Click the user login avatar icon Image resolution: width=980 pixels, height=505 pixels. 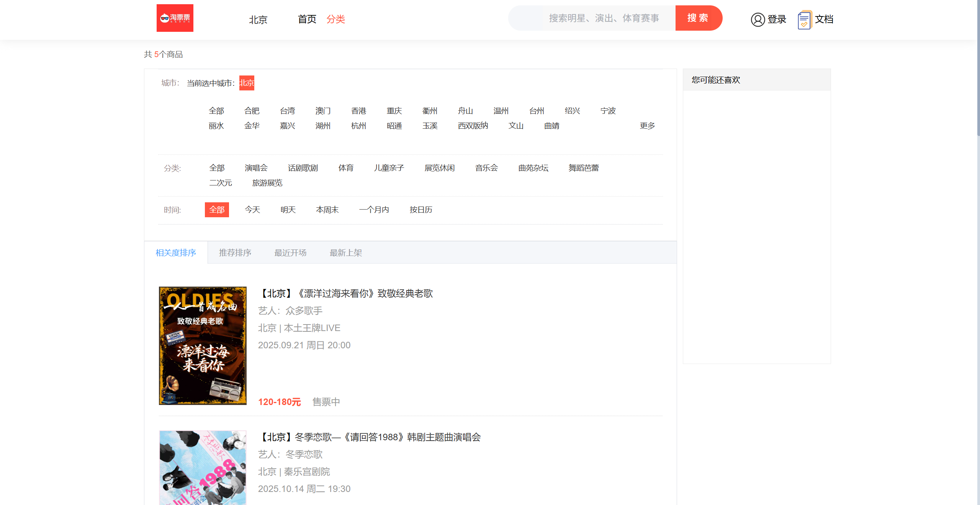click(x=757, y=19)
